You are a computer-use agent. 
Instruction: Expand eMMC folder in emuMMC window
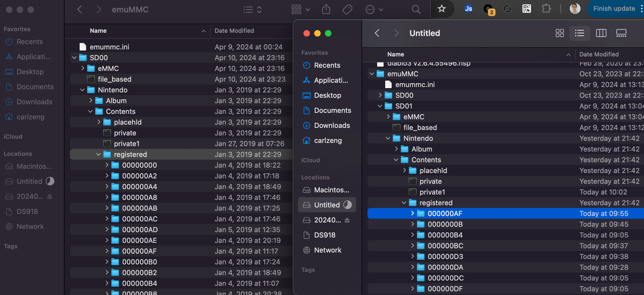pyautogui.click(x=83, y=69)
